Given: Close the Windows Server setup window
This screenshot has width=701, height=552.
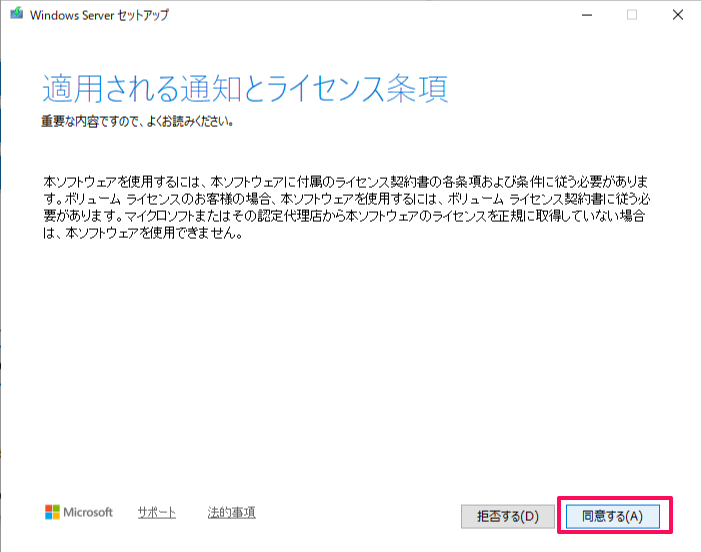Looking at the screenshot, I should click(678, 15).
